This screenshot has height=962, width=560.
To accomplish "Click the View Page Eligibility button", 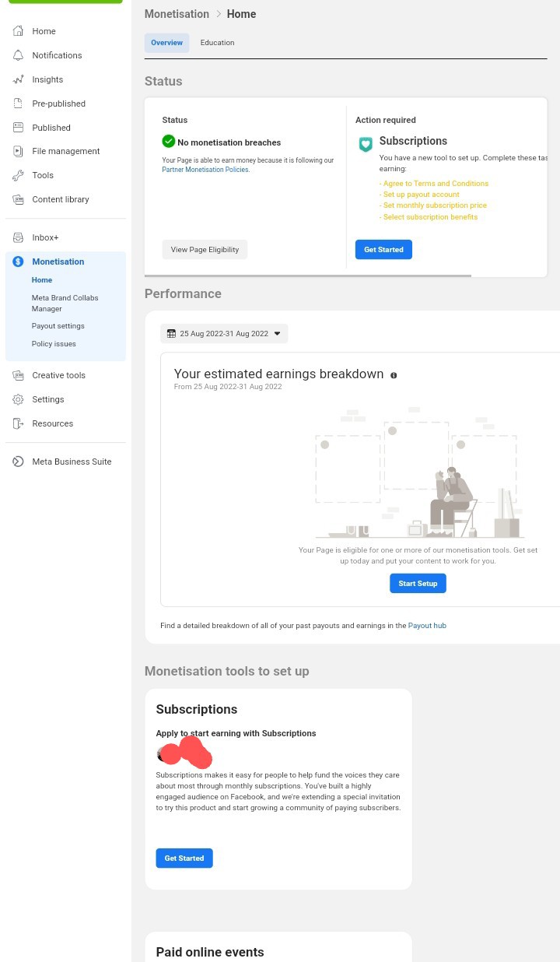I will point(205,250).
